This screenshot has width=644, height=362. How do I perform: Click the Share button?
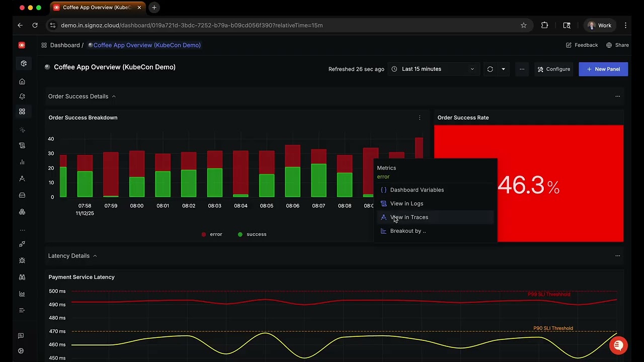point(617,45)
